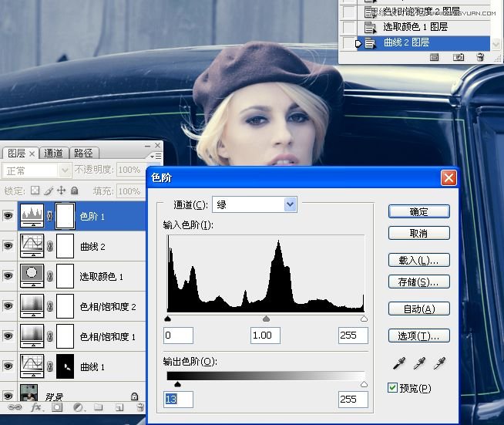The height and width of the screenshot is (425, 504).
Task: Switch to the 通道 tab
Action: (53, 153)
